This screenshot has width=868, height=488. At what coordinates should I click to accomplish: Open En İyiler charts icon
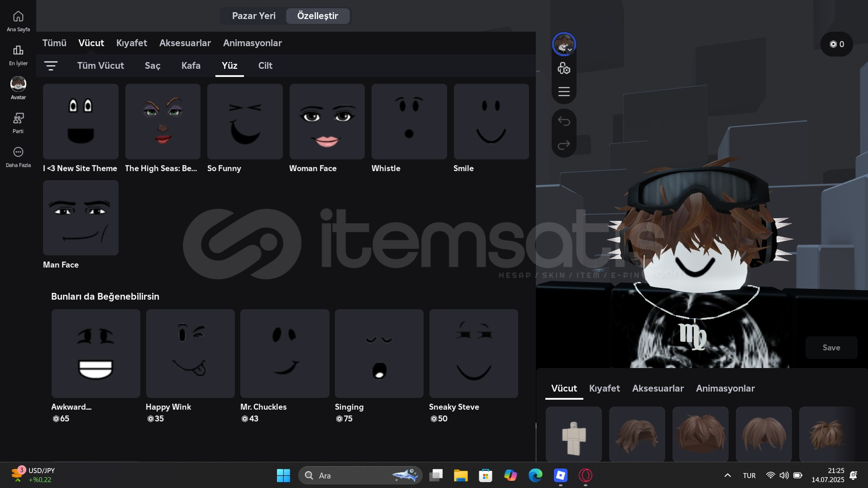click(x=18, y=55)
